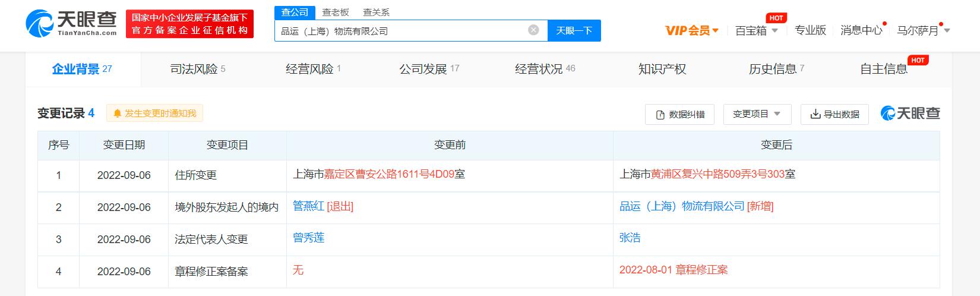Expand the VIP会员 dropdown menu

coord(692,30)
